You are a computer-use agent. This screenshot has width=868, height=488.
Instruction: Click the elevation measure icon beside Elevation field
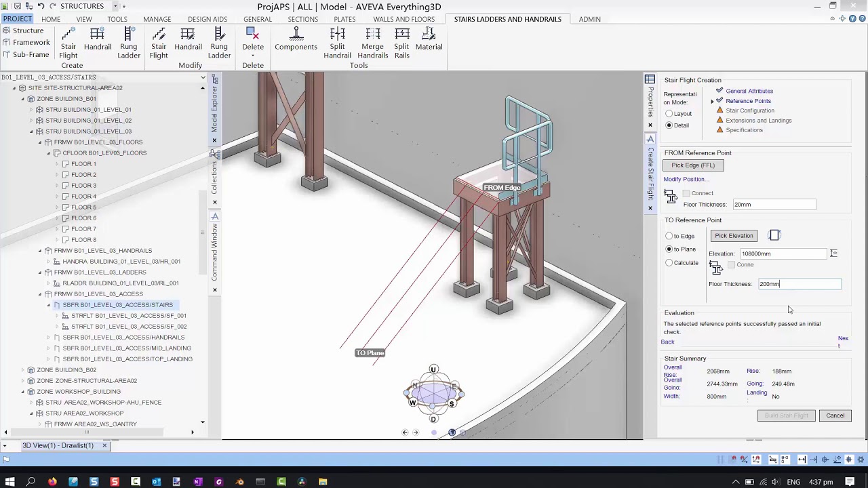(833, 253)
